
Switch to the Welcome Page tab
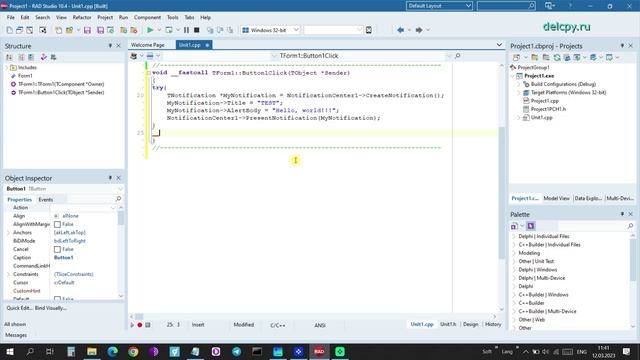148,45
